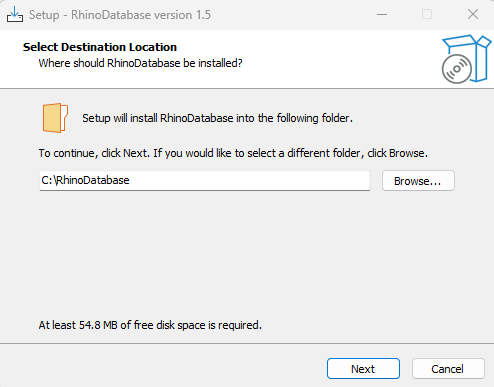The image size is (494, 387).
Task: Select the 'Select Destination Location' heading
Action: pyautogui.click(x=100, y=47)
